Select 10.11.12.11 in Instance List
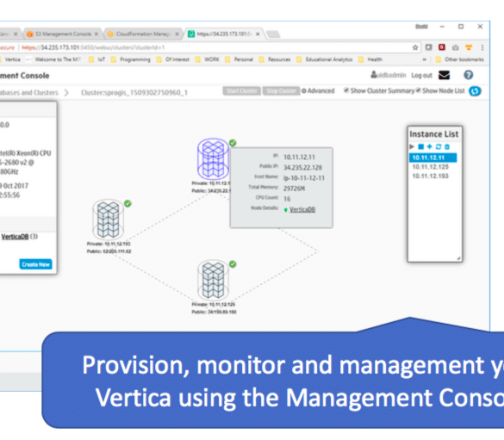504x440 pixels. tap(432, 158)
